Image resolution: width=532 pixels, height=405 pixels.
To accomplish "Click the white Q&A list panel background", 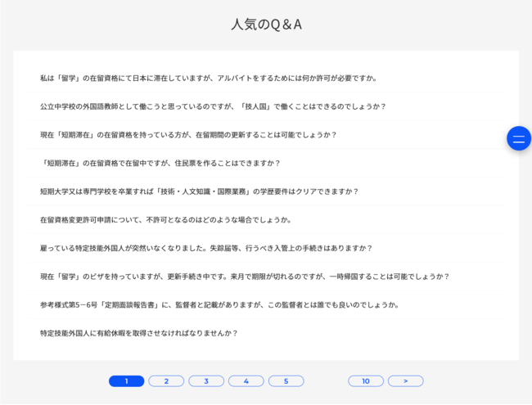I will [x=475, y=348].
